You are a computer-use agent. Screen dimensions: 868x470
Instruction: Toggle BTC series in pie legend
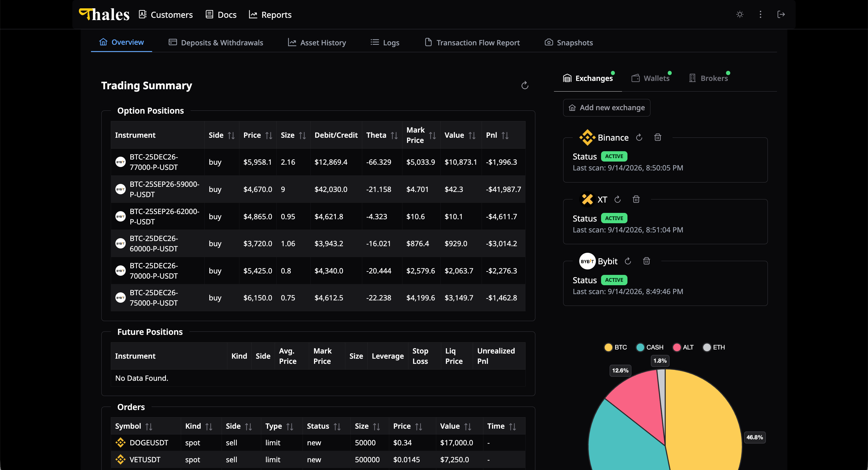[616, 347]
